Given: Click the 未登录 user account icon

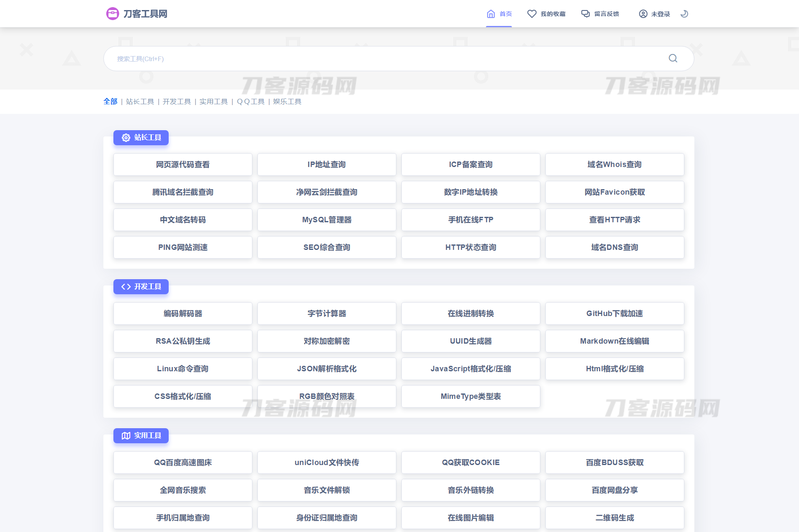Looking at the screenshot, I should coord(643,13).
